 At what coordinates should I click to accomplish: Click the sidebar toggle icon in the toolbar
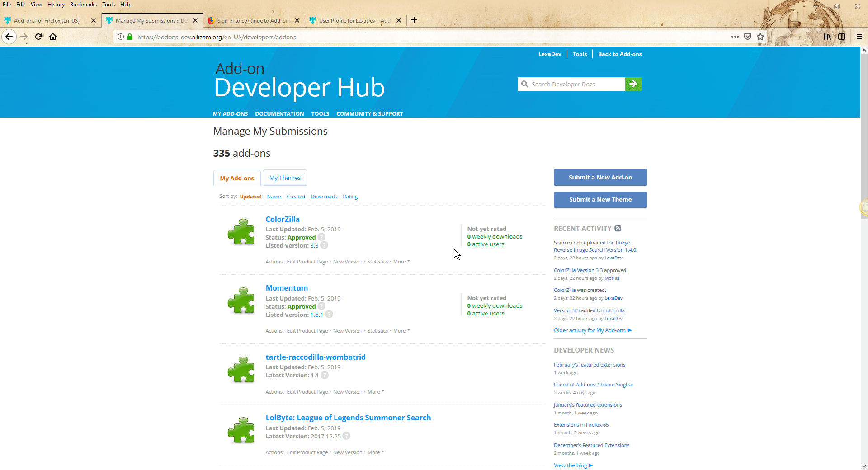(x=842, y=37)
